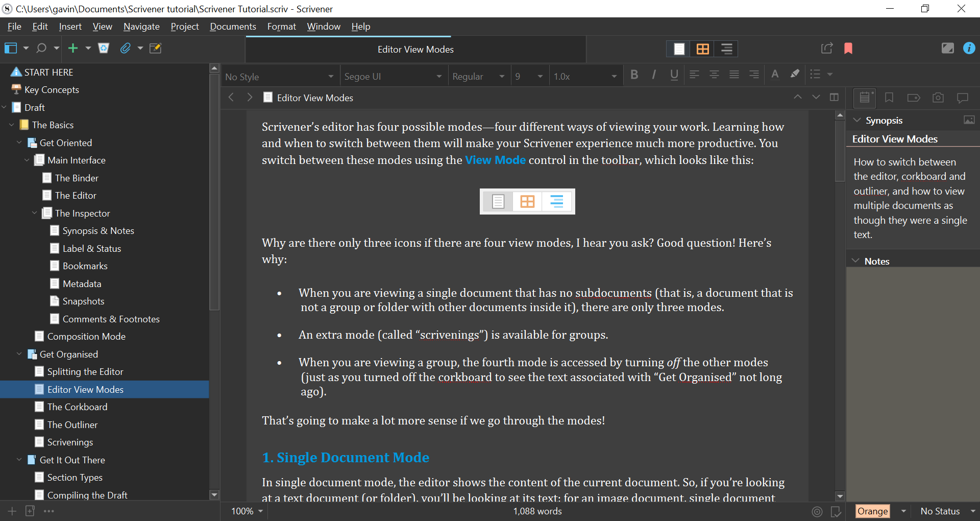Select START HERE in binder

(x=48, y=72)
